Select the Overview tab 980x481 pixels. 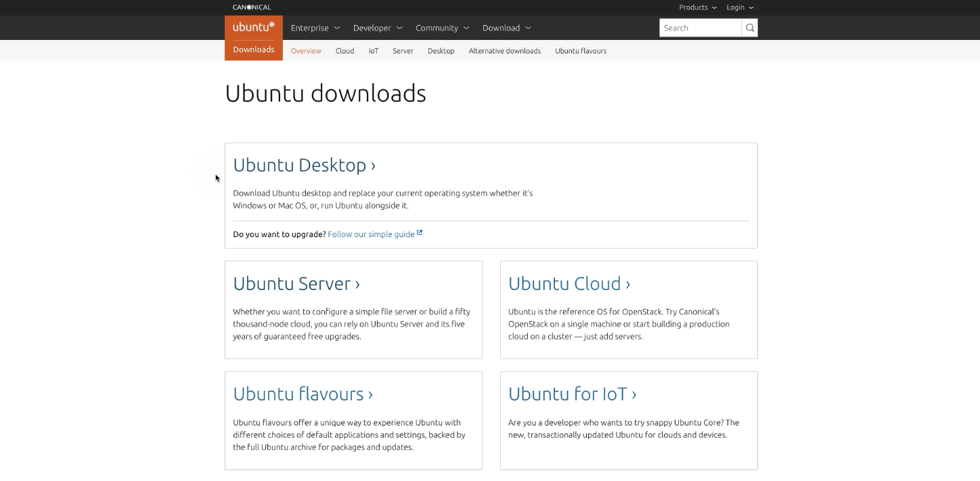pos(306,51)
